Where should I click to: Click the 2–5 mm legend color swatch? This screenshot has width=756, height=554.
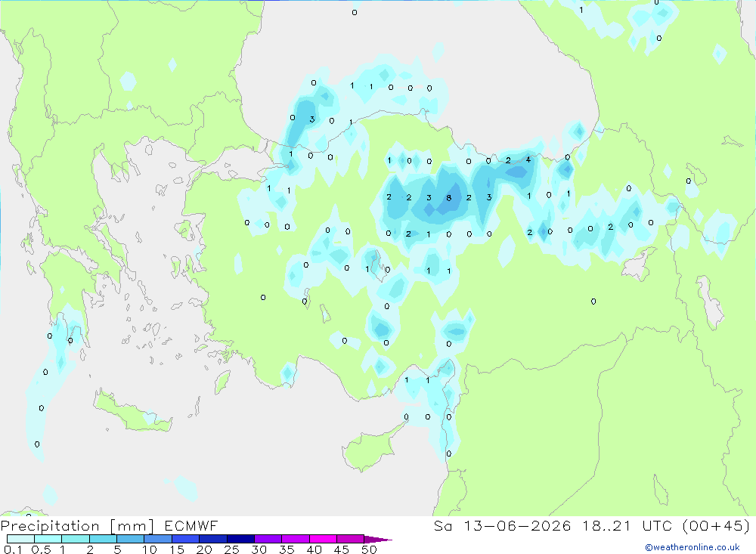point(103,539)
